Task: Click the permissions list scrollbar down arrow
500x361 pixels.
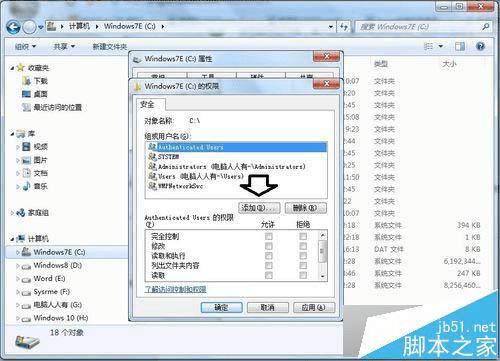Action: click(x=322, y=276)
